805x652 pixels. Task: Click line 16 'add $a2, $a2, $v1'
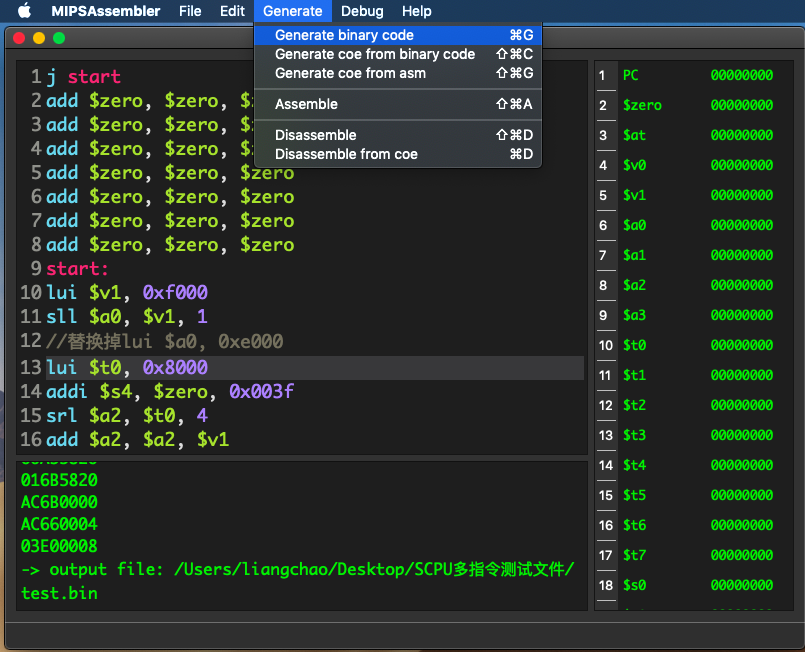tap(138, 439)
